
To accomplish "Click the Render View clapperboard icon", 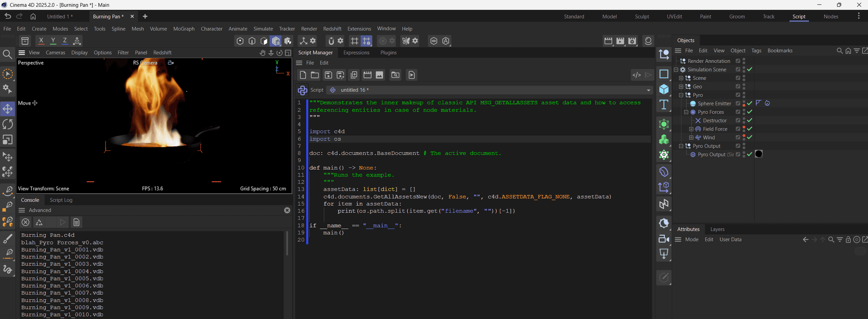I will pos(608,41).
